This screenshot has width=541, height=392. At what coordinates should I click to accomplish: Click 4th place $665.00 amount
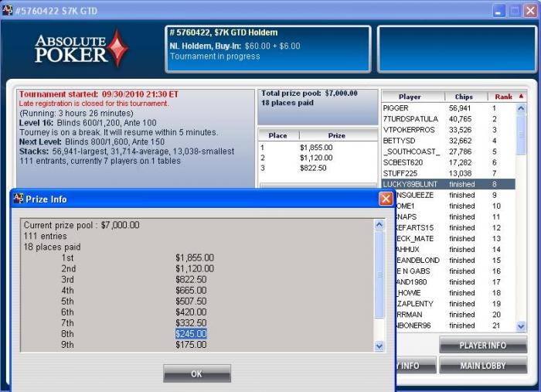point(191,290)
